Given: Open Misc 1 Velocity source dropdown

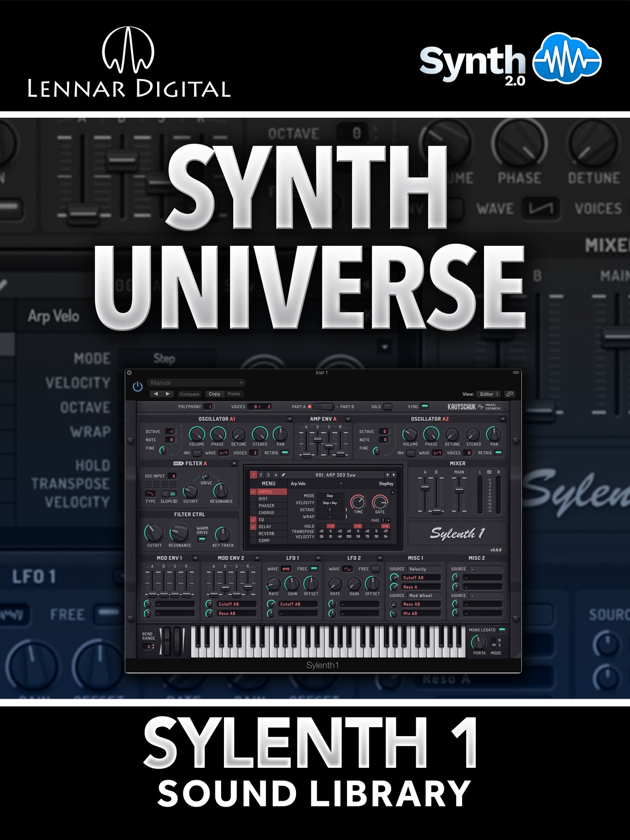Looking at the screenshot, I should [424, 569].
